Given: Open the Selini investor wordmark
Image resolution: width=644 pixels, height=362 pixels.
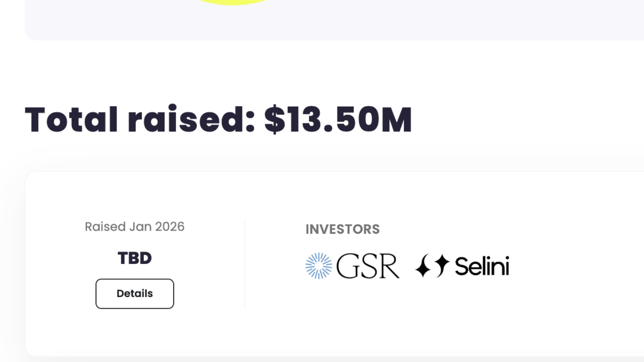Looking at the screenshot, I should coord(482,266).
